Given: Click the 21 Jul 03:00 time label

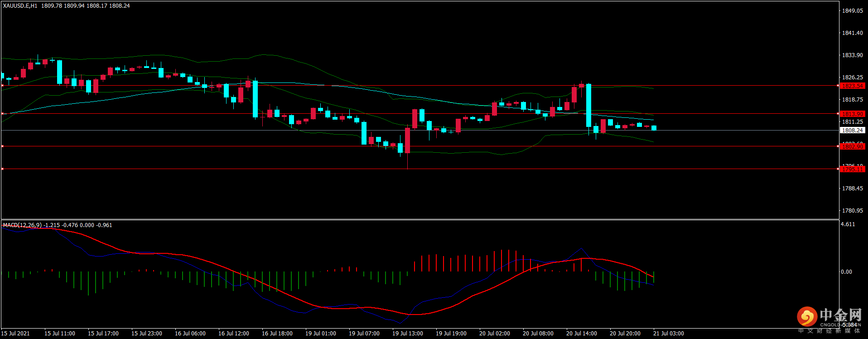Looking at the screenshot, I should pyautogui.click(x=669, y=334).
